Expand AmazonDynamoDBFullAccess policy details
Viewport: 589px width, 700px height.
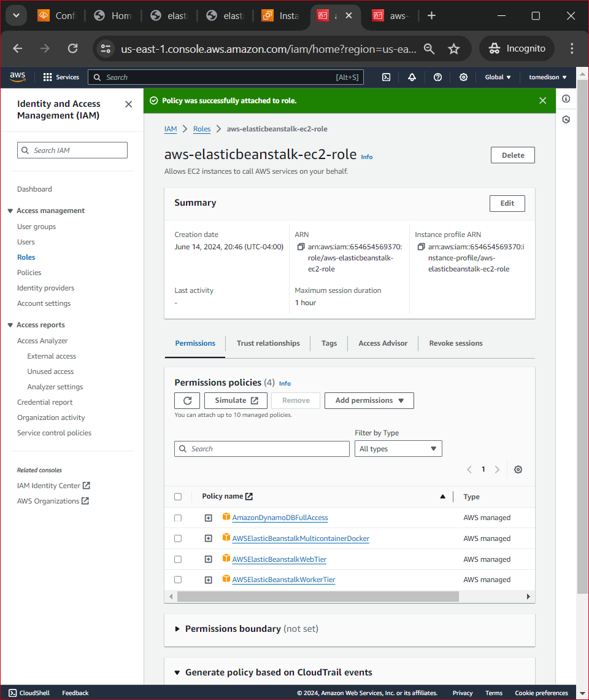click(209, 518)
